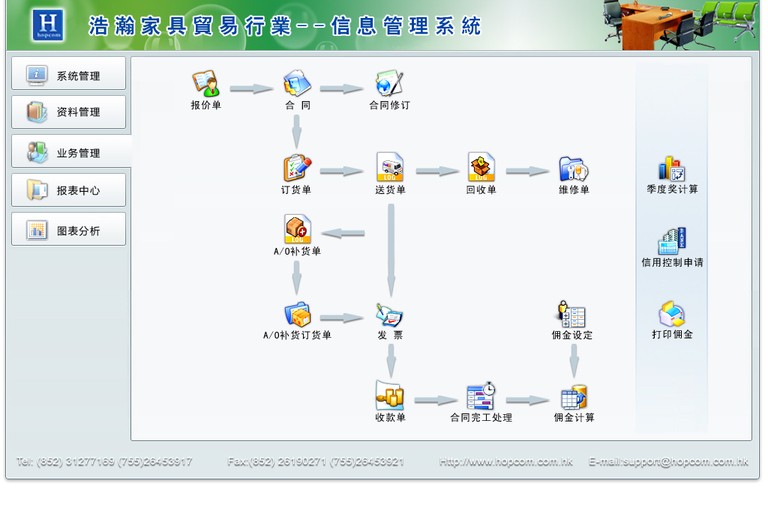Open the 送货单 delivery note icon

tap(390, 168)
